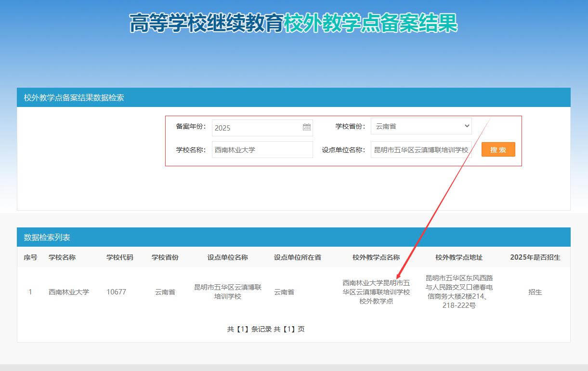588x371 pixels.
Task: Click the 序号 column header
Action: coord(30,257)
